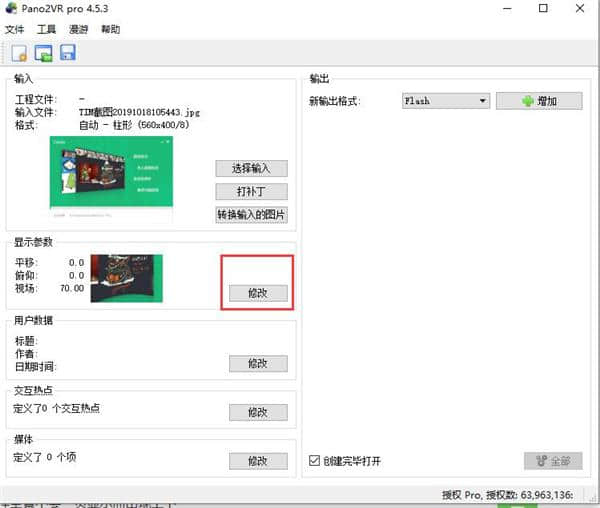Open the 工具 menu
Viewport: 600px width, 508px height.
46,29
